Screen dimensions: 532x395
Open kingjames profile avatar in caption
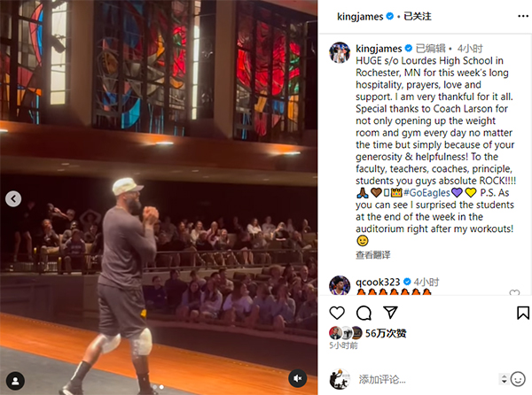coord(340,52)
